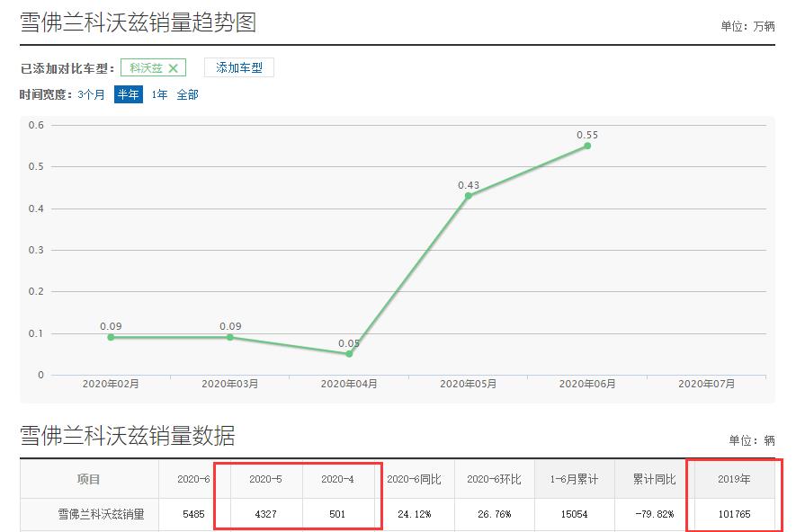Click the 2020-6同比 column header
This screenshot has height=532, width=796.
(x=415, y=479)
